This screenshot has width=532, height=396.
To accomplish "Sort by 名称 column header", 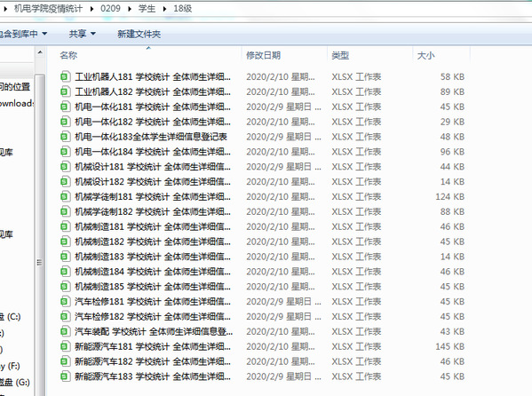I will pyautogui.click(x=68, y=55).
